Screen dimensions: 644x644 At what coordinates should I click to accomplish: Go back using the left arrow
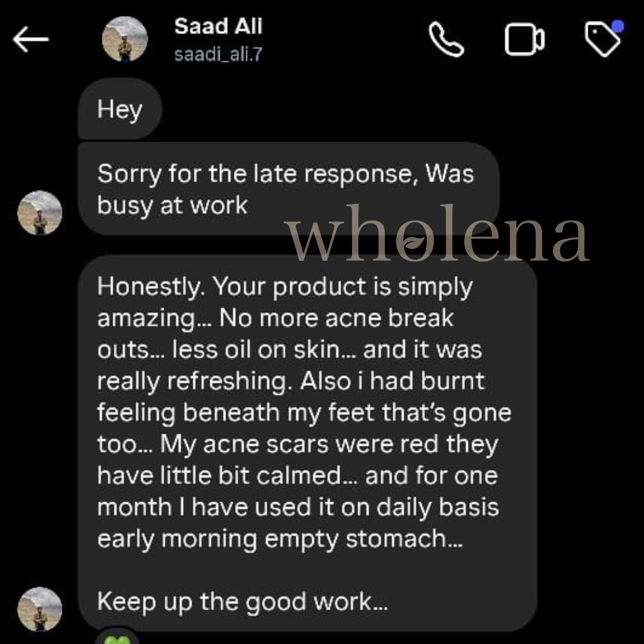(31, 39)
